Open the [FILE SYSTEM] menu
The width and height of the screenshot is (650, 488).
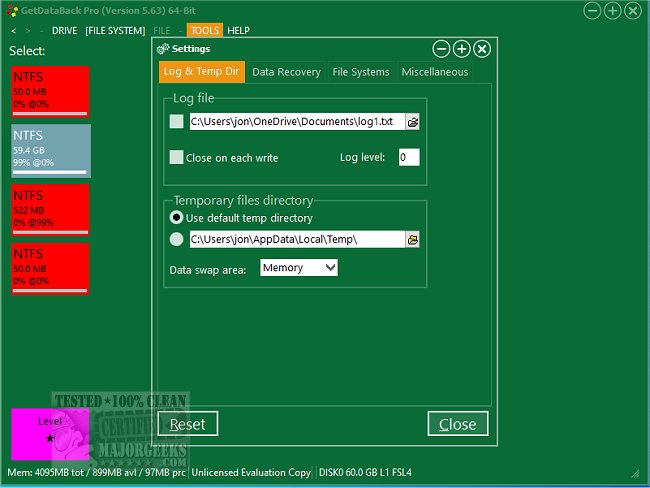[115, 31]
